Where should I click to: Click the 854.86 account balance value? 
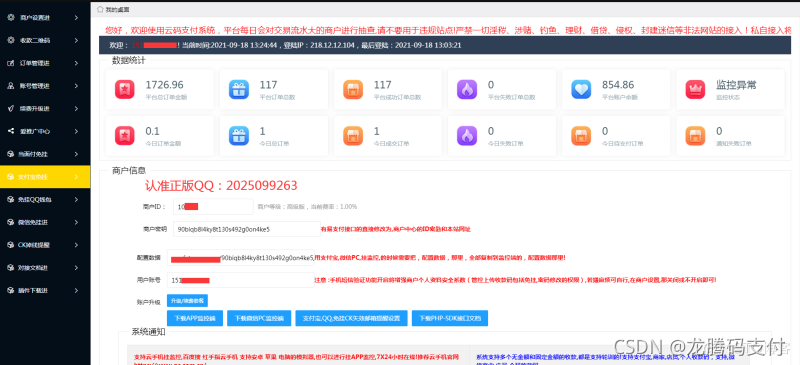pos(618,85)
